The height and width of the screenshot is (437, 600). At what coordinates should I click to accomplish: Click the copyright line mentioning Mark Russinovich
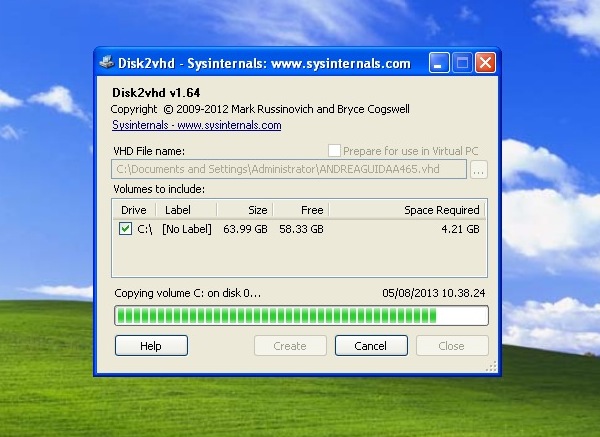260,109
